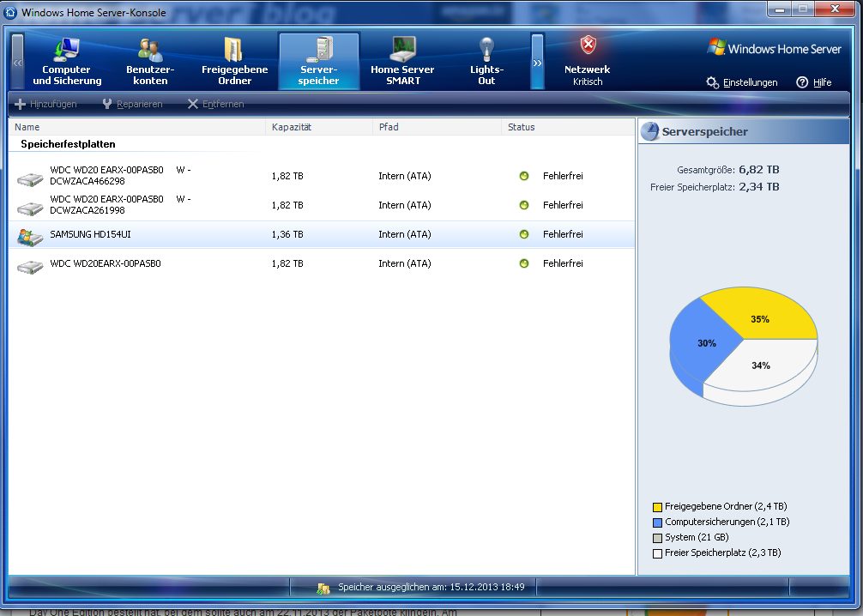Select the Serverspeicher tab
The image size is (863, 616).
point(318,61)
